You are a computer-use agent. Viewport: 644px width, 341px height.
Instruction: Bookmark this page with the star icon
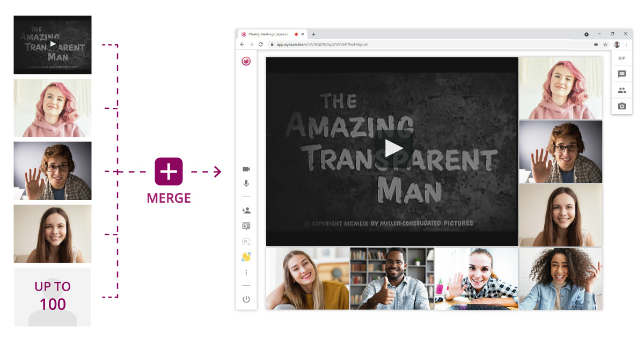pyautogui.click(x=605, y=45)
